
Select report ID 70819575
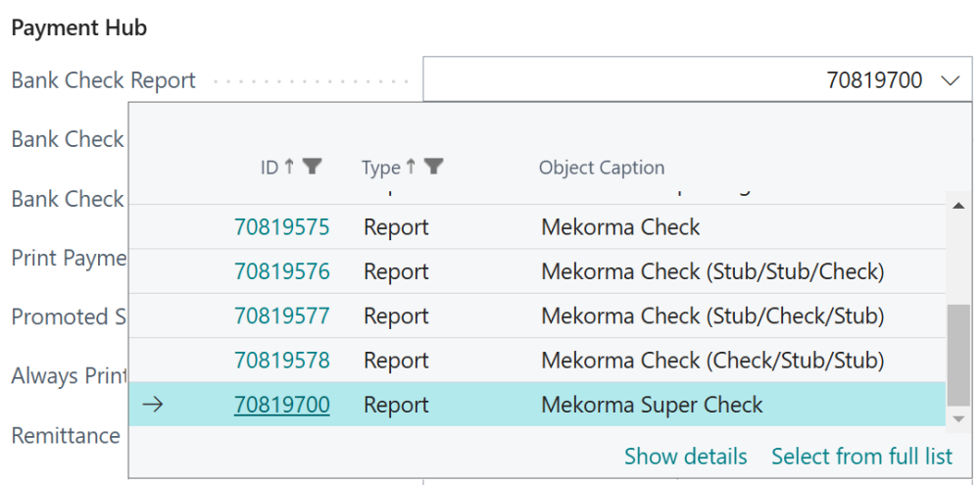282,227
